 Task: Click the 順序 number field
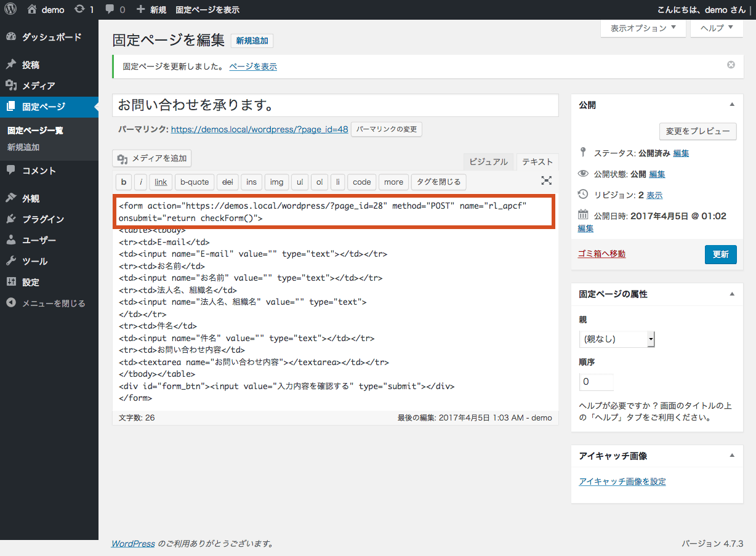click(x=597, y=382)
